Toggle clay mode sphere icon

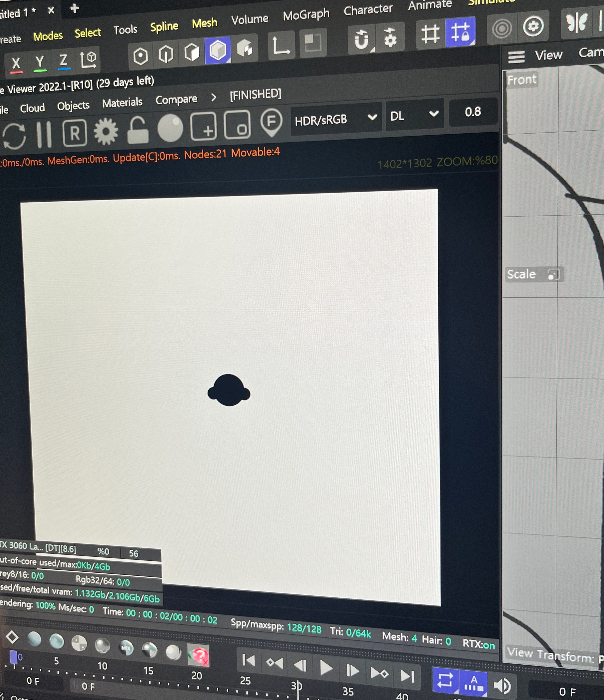[170, 128]
